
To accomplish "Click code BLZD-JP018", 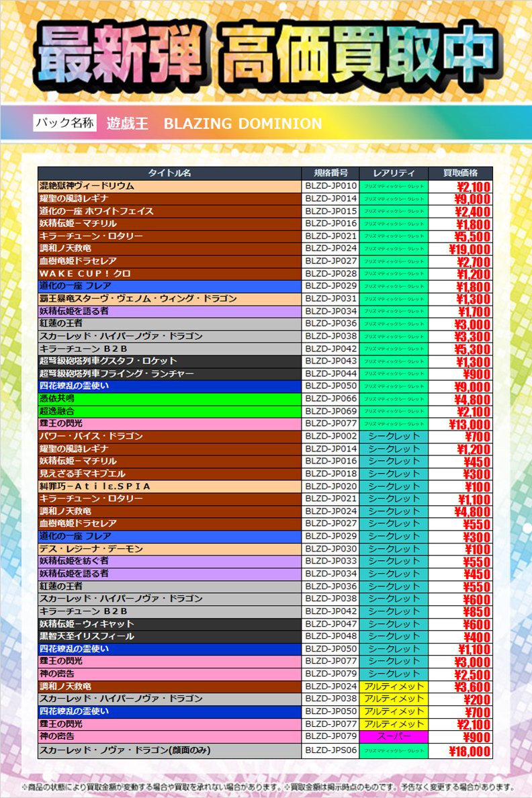I will pos(331,474).
